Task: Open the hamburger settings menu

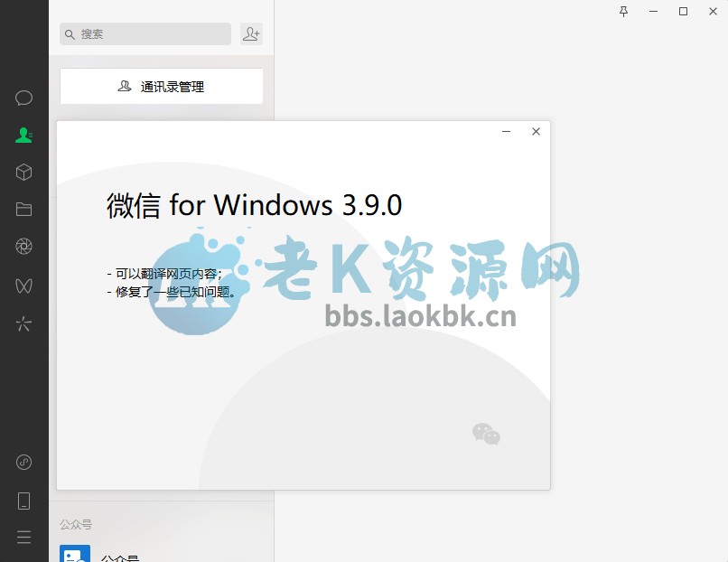Action: coord(23,537)
